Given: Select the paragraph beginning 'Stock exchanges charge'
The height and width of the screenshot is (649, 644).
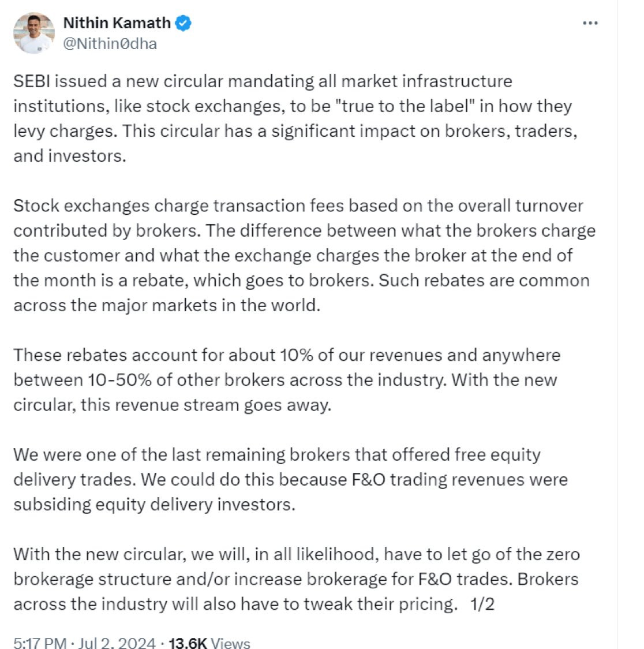Looking at the screenshot, I should tap(300, 255).
